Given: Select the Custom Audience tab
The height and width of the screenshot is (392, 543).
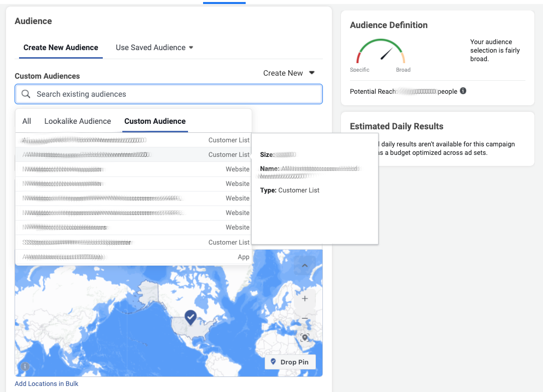Looking at the screenshot, I should pyautogui.click(x=155, y=121).
